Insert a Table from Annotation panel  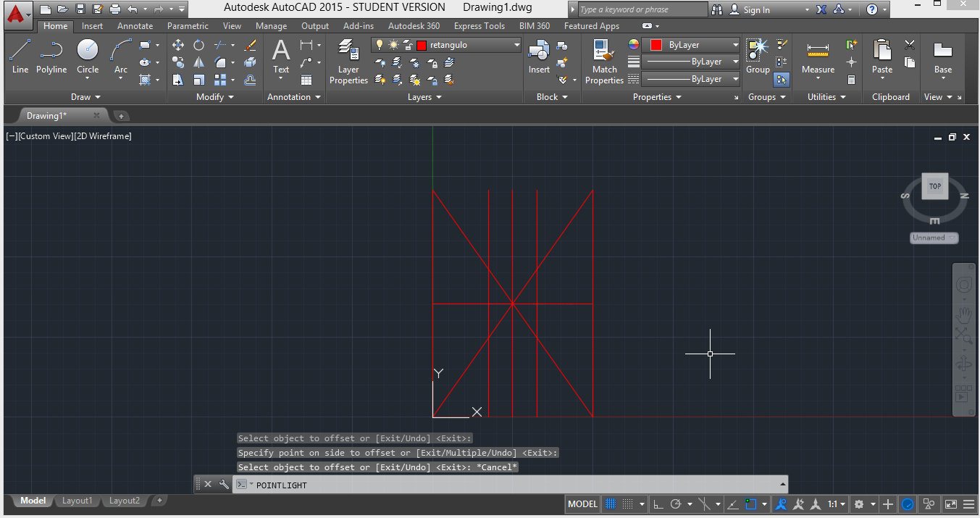click(306, 80)
